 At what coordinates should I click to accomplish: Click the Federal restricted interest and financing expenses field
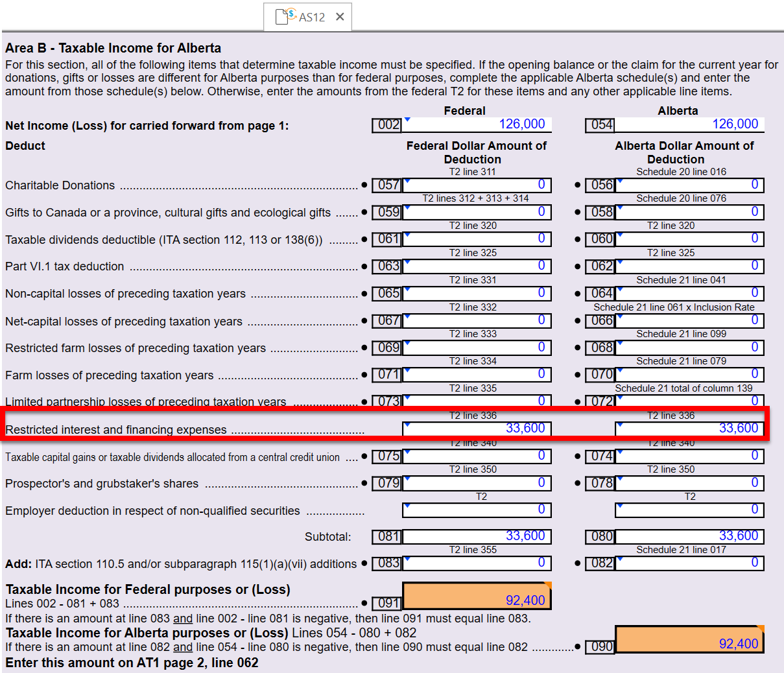(477, 429)
